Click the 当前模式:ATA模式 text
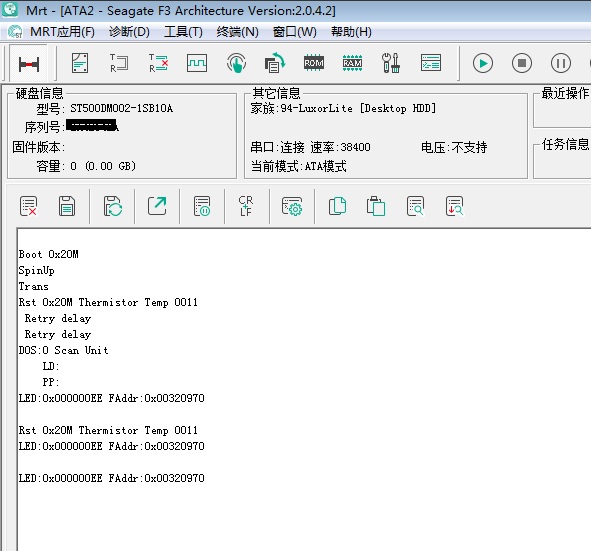 coord(299,166)
